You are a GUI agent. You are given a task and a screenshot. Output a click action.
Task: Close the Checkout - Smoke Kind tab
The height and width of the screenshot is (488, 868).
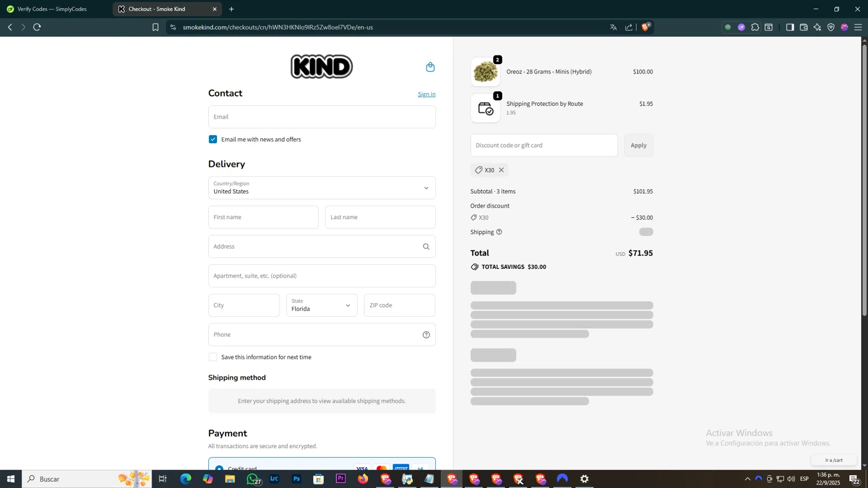point(215,9)
